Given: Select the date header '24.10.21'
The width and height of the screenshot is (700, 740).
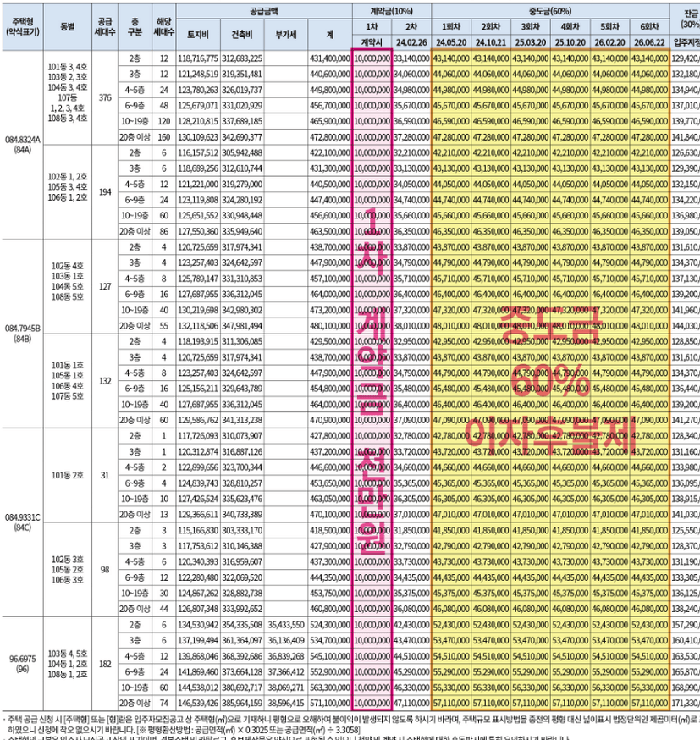Looking at the screenshot, I should [x=491, y=42].
